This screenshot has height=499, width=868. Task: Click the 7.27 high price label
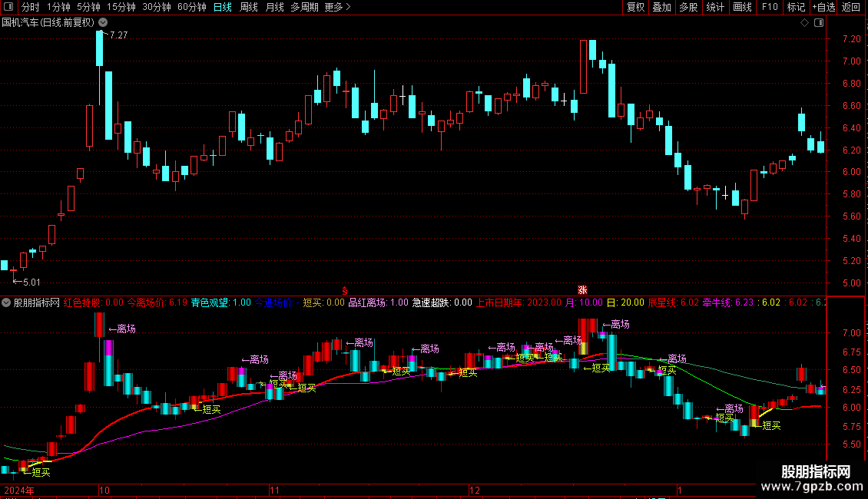pos(118,35)
